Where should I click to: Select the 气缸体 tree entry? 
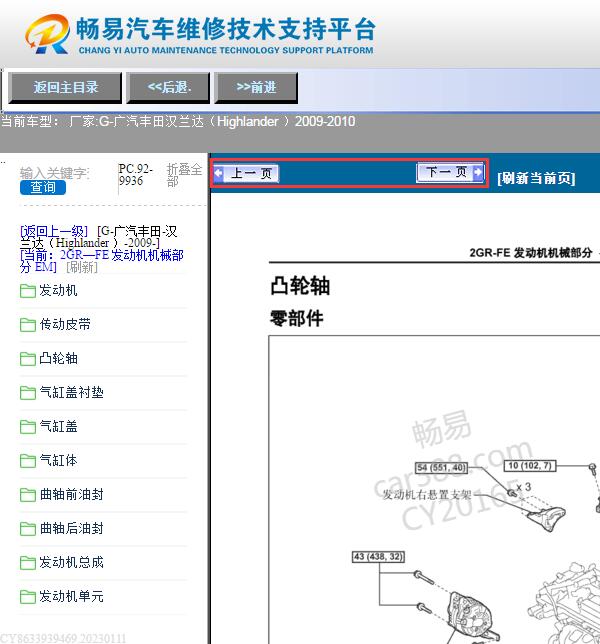pos(58,460)
